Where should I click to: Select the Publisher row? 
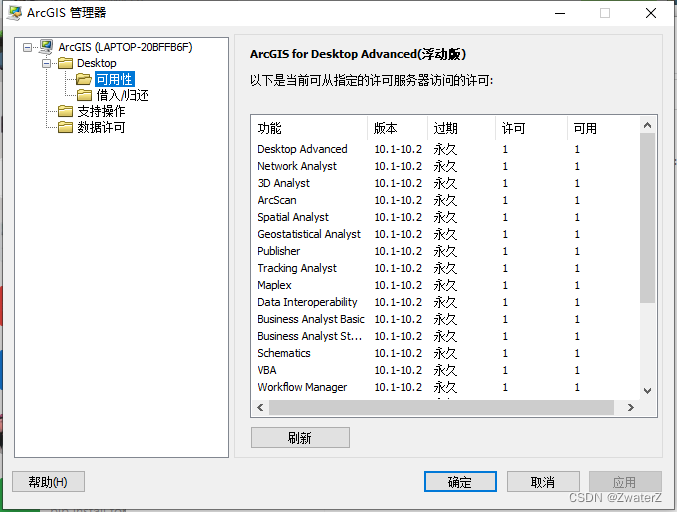pos(445,251)
